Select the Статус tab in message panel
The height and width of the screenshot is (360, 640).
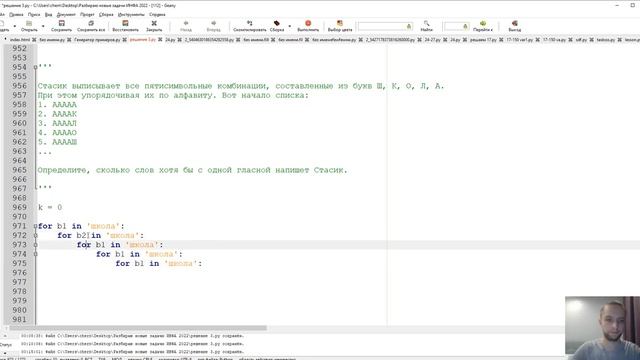tap(6, 344)
